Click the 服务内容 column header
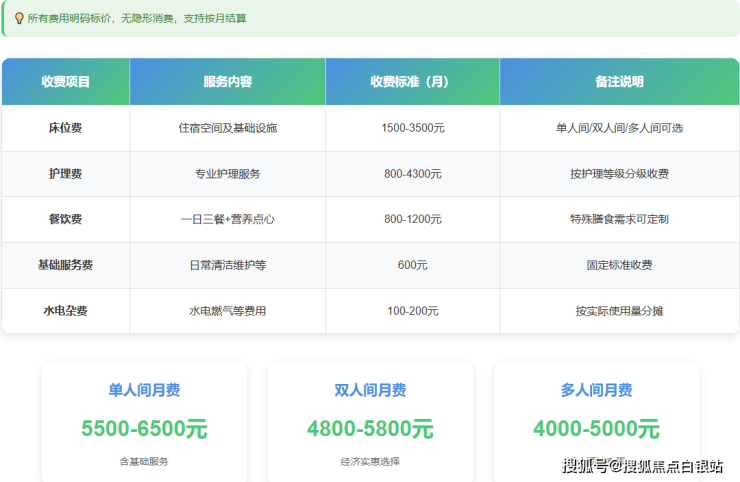The image size is (740, 482). (227, 82)
